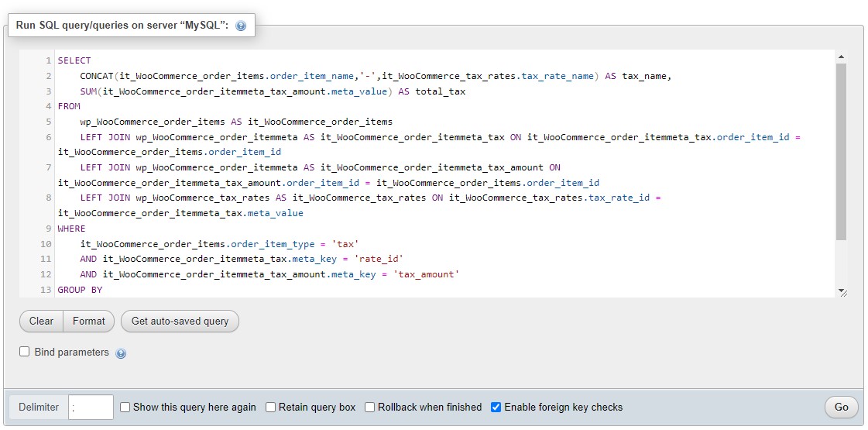Click inside the Delimiter input field
Image resolution: width=868 pixels, height=430 pixels.
(x=91, y=408)
